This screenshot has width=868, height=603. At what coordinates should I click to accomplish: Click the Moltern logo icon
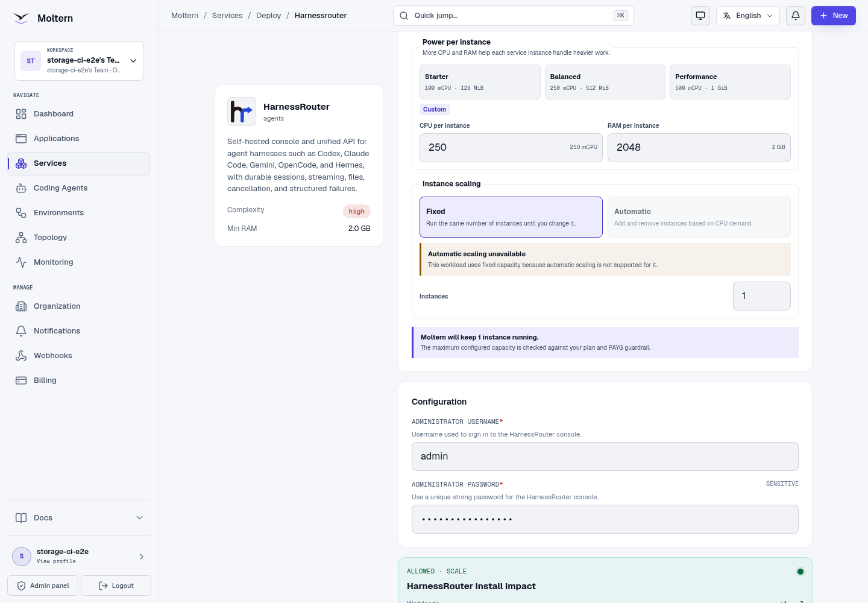(21, 18)
